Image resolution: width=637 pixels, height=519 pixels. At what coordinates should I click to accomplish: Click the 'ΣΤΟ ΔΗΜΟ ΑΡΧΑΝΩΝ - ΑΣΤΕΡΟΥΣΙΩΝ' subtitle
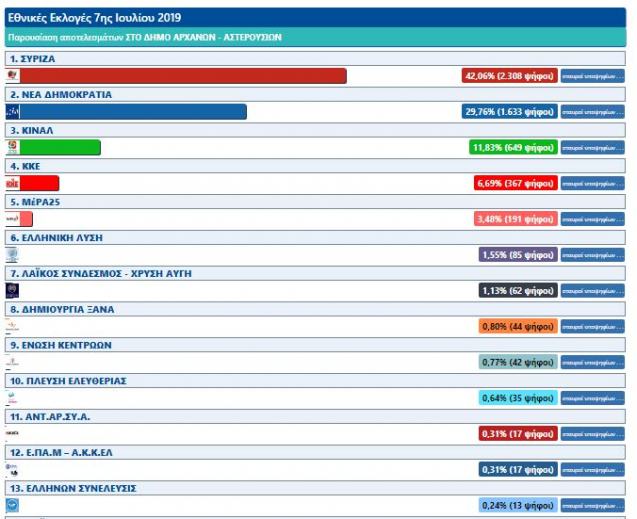tap(204, 37)
